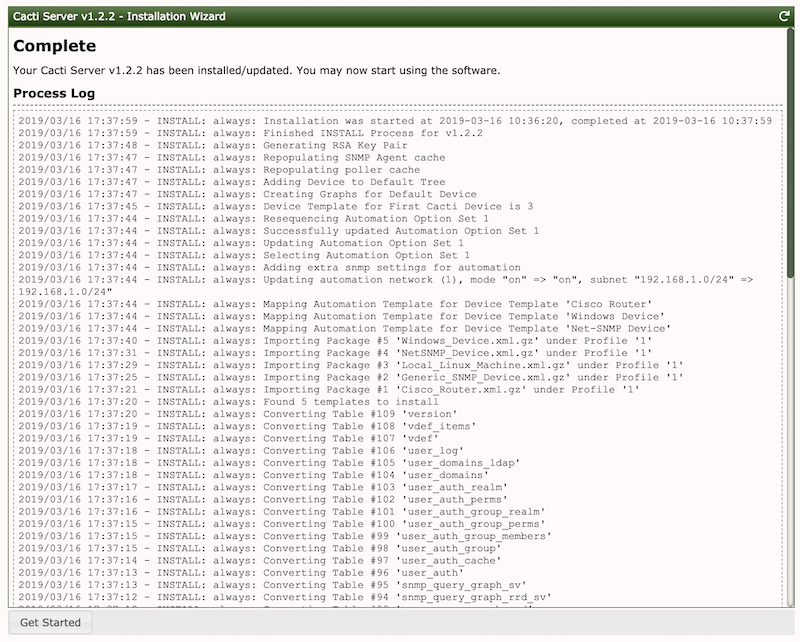Click 'Resequencing Automation Option Set 1' log line
The image size is (800, 642).
click(x=254, y=219)
